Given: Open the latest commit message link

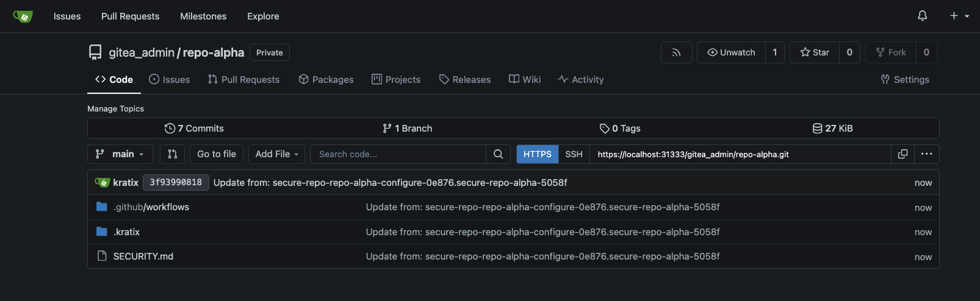Looking at the screenshot, I should point(390,182).
